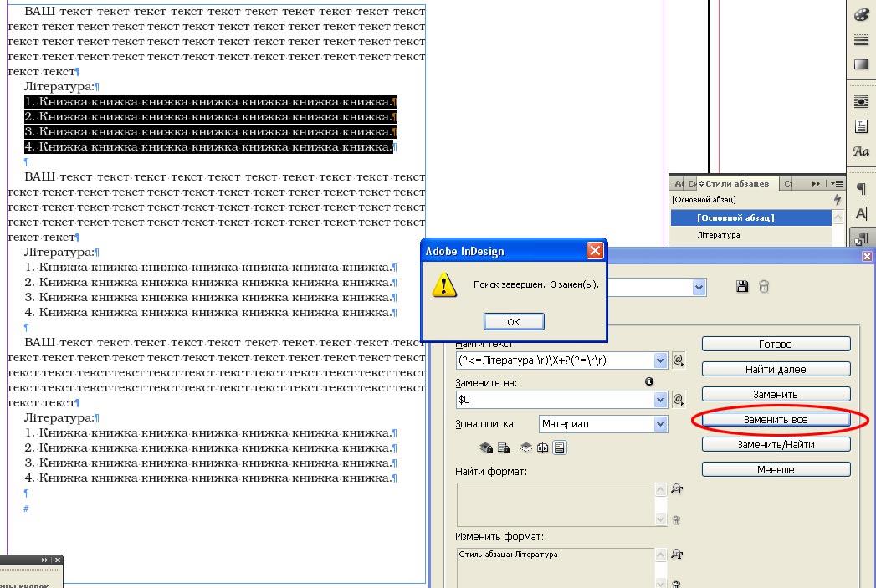Expand the query preset dropdown

click(x=699, y=287)
